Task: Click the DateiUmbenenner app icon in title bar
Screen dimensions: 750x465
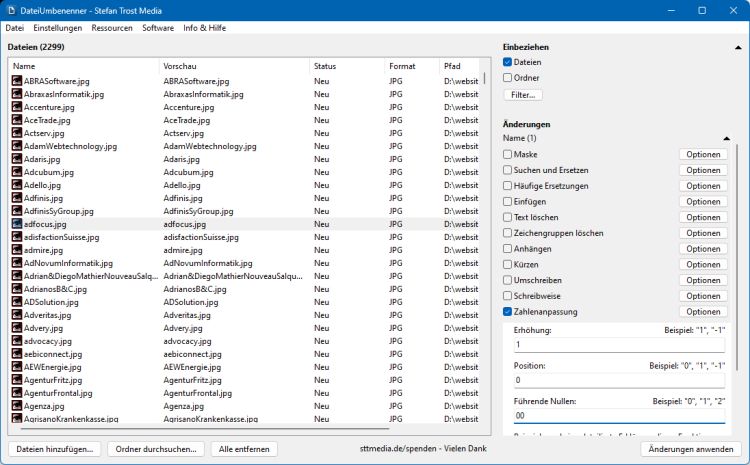Action: coord(11,10)
